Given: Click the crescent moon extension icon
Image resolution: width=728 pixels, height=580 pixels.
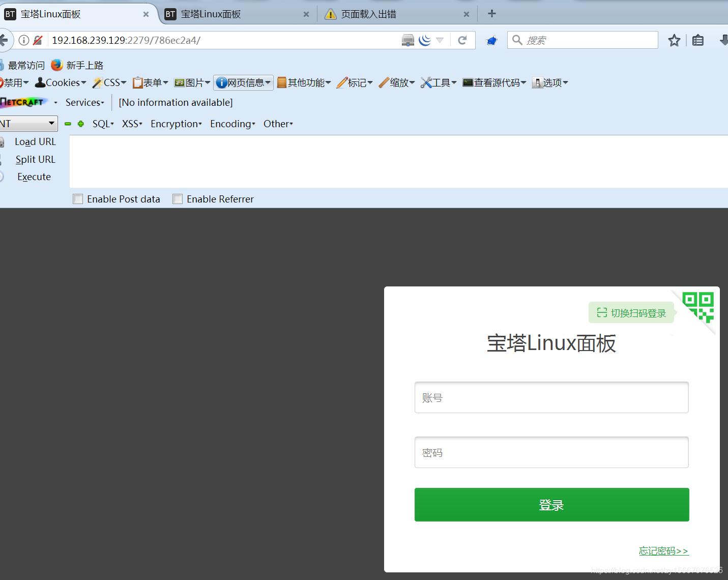Looking at the screenshot, I should click(x=425, y=40).
